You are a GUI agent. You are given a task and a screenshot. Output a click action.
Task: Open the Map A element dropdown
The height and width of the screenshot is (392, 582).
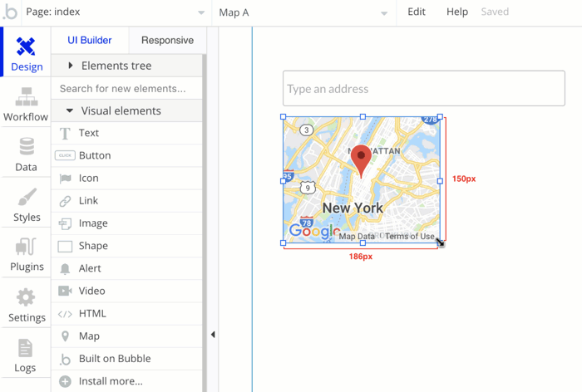[303, 12]
